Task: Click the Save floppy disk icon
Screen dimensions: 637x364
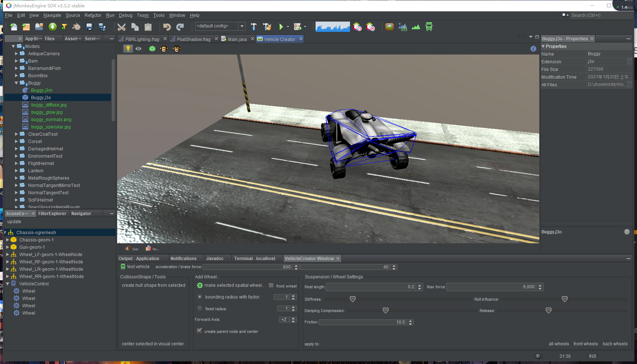Action: point(89,27)
